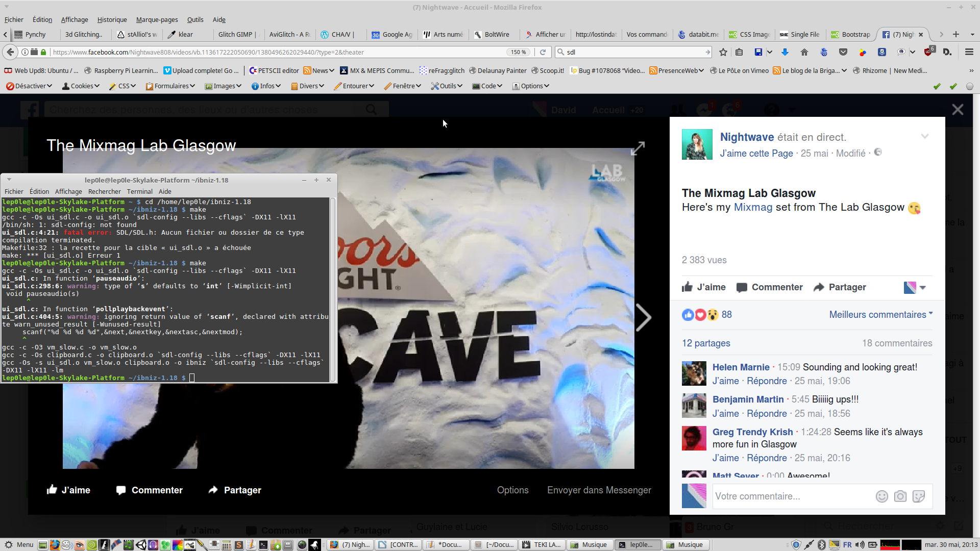
Task: Click the uBlock Origin shield icon
Action: [928, 52]
